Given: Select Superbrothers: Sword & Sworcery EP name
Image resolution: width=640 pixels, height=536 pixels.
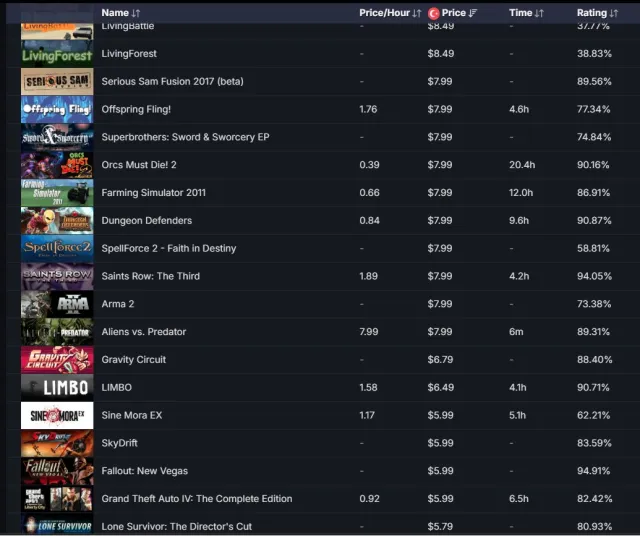Looking at the screenshot, I should [x=185, y=137].
